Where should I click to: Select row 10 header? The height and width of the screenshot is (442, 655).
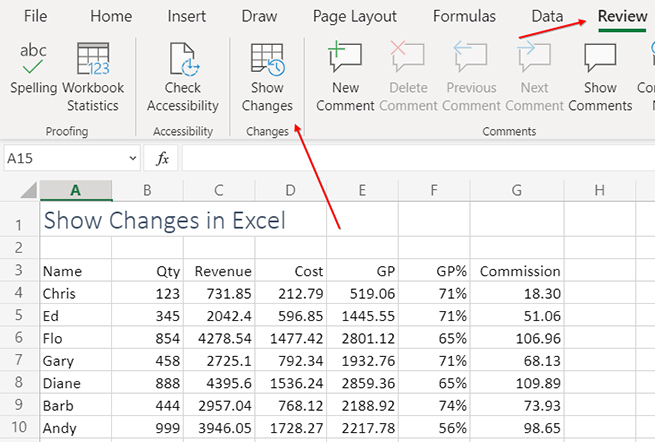coord(19,427)
